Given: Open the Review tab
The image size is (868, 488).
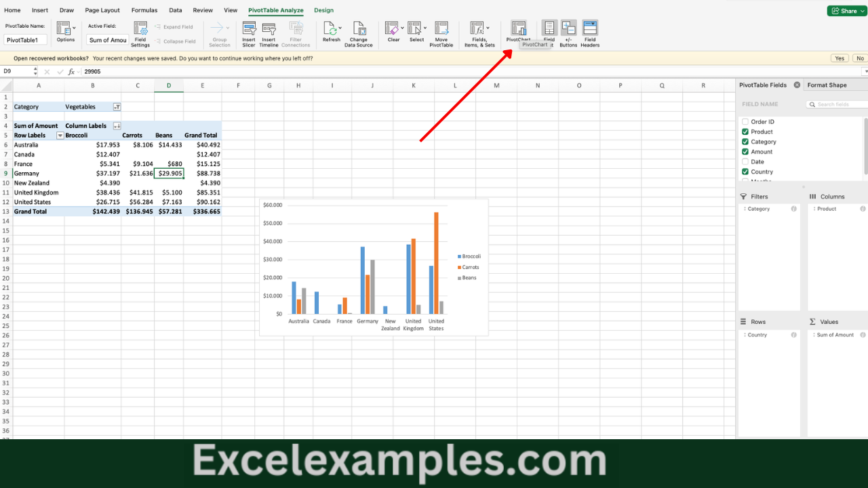Looking at the screenshot, I should click(203, 10).
